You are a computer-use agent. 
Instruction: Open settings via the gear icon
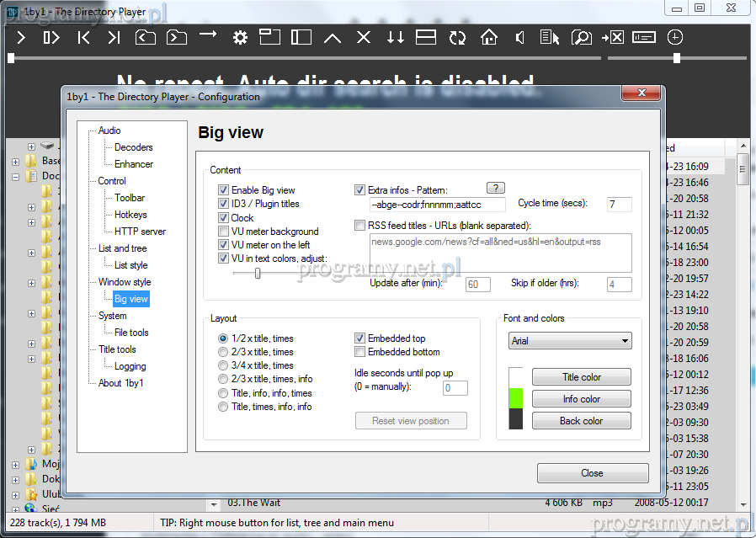tap(240, 38)
